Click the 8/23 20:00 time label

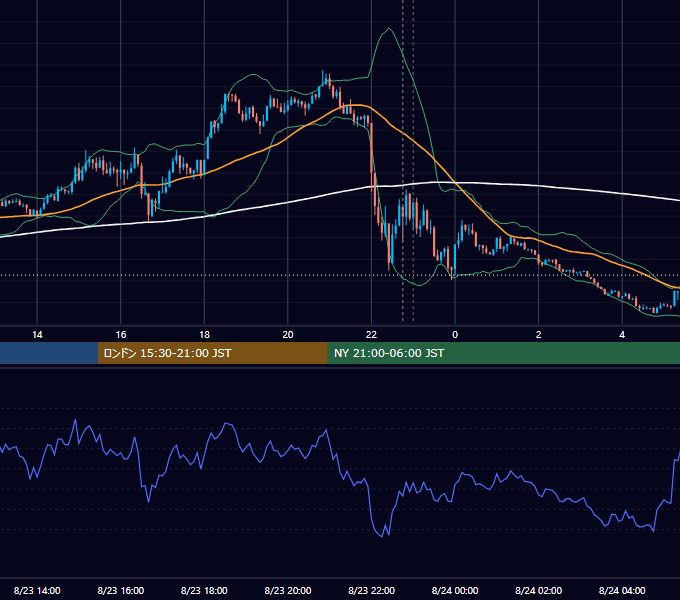[288, 590]
